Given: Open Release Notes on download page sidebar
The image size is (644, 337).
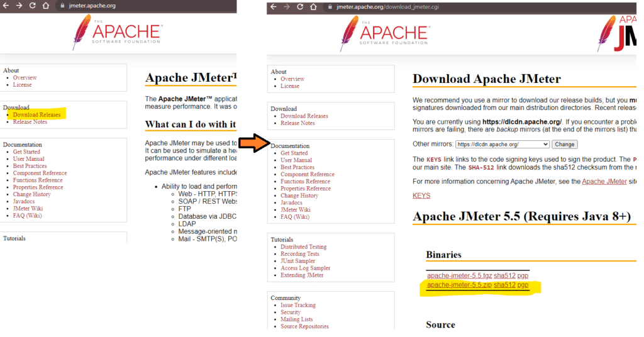Looking at the screenshot, I should (297, 123).
